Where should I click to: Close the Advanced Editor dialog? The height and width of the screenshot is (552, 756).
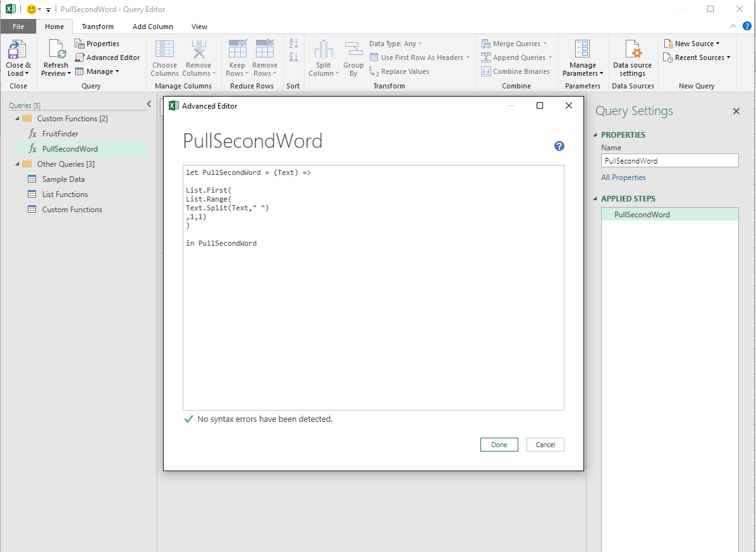tap(569, 105)
